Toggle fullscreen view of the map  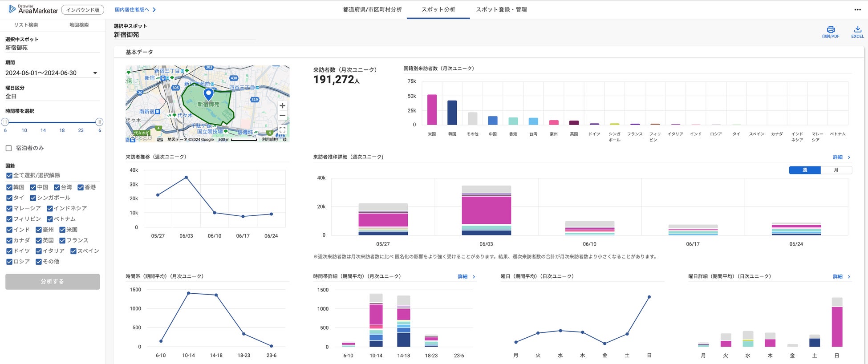click(282, 130)
